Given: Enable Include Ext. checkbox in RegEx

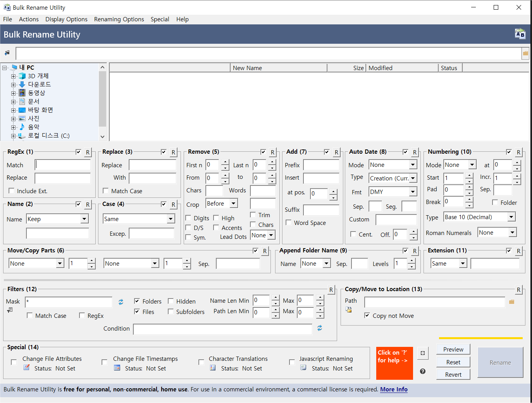Looking at the screenshot, I should tap(12, 191).
